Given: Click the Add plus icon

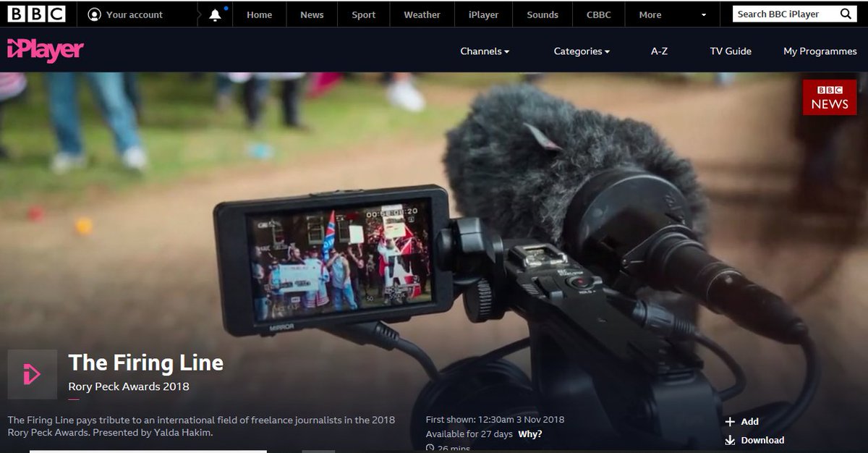Looking at the screenshot, I should coord(732,421).
